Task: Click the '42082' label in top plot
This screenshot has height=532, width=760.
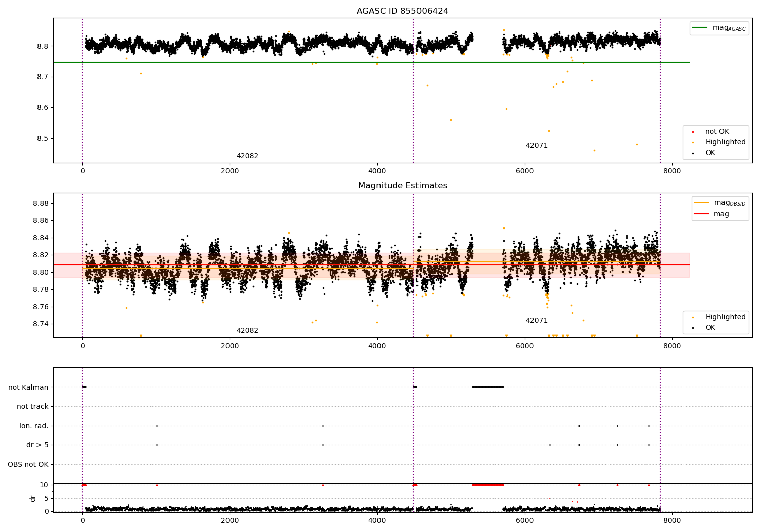Action: (247, 156)
